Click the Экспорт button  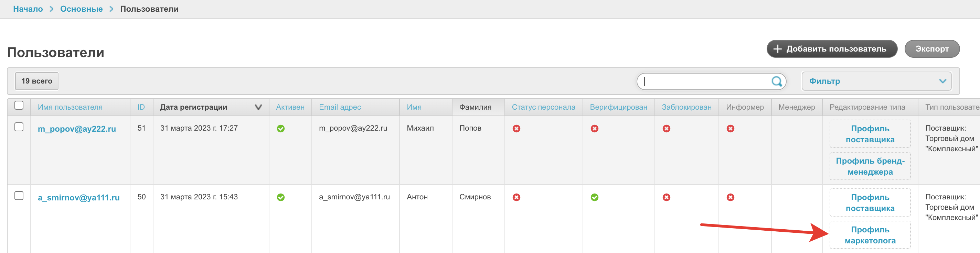click(932, 49)
